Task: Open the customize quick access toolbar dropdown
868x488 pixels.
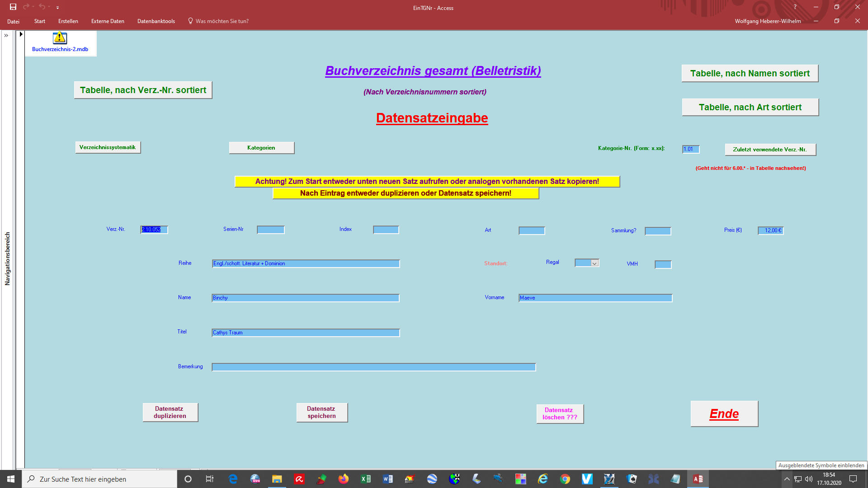Action: pos(57,7)
